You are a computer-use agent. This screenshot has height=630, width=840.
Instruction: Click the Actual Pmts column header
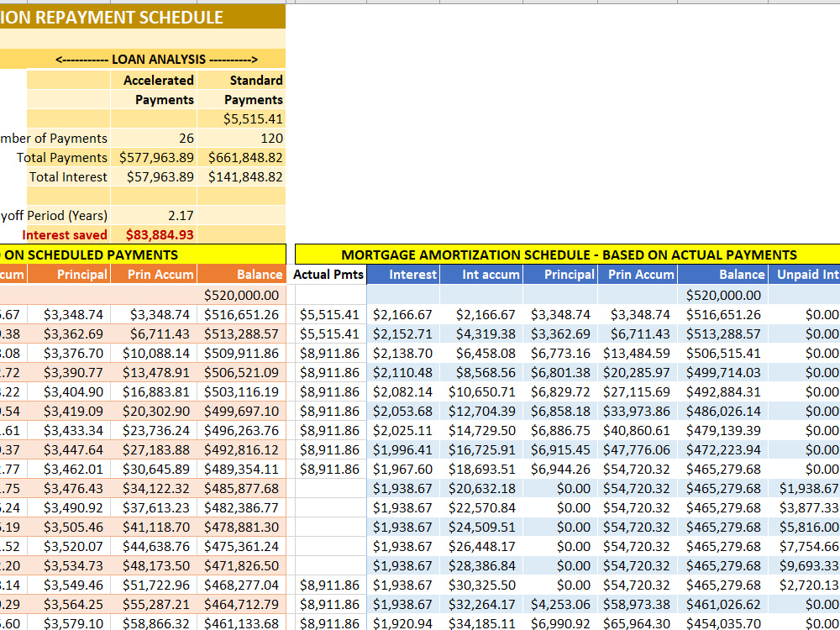pyautogui.click(x=328, y=275)
